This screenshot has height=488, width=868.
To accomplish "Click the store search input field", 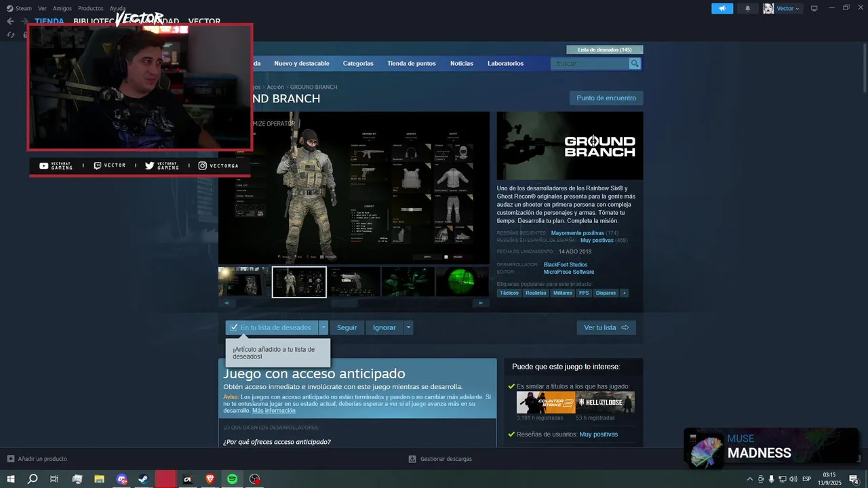I will (x=590, y=64).
